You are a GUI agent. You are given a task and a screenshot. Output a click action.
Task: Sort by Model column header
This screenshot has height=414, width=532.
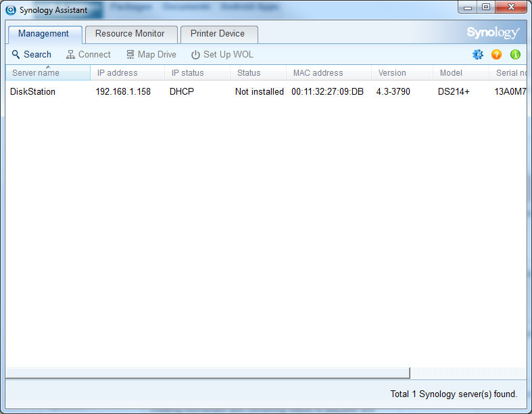[x=461, y=72]
